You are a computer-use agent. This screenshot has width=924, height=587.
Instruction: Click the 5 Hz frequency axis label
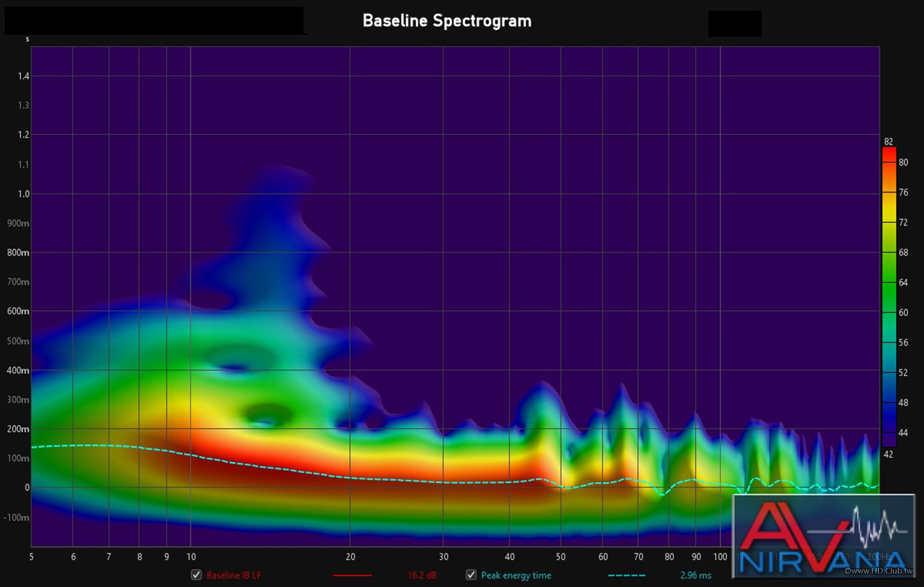pyautogui.click(x=31, y=557)
